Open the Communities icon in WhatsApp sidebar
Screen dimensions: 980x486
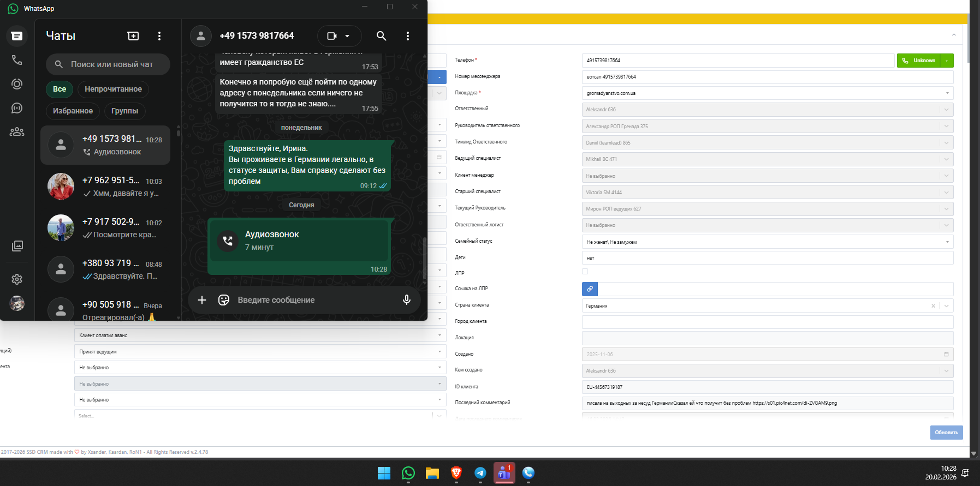pyautogui.click(x=17, y=131)
